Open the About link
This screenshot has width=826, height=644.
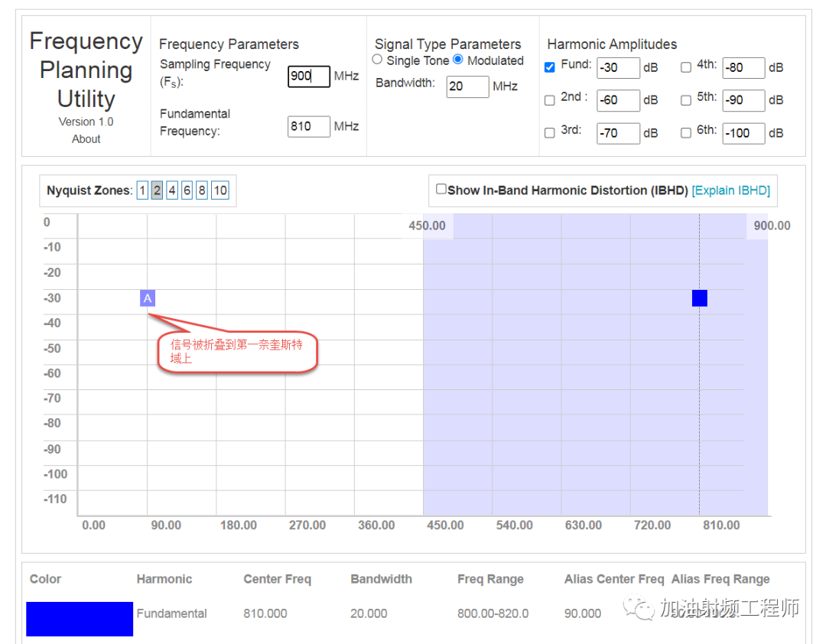click(86, 139)
